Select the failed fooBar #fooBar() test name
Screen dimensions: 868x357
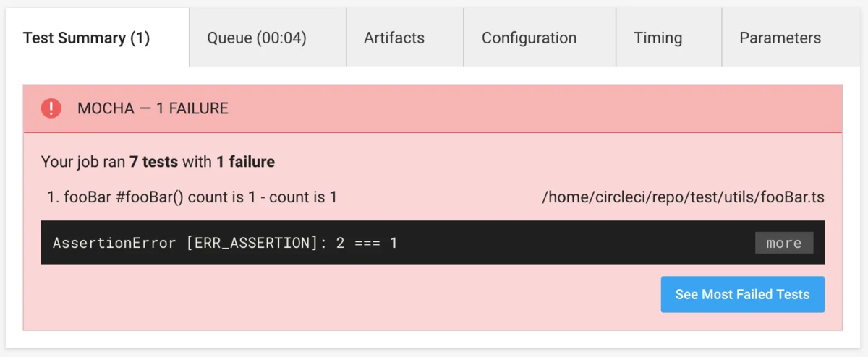[124, 197]
